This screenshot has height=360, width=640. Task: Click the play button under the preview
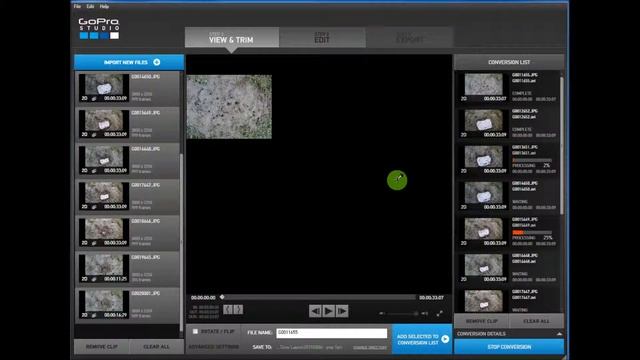point(329,311)
